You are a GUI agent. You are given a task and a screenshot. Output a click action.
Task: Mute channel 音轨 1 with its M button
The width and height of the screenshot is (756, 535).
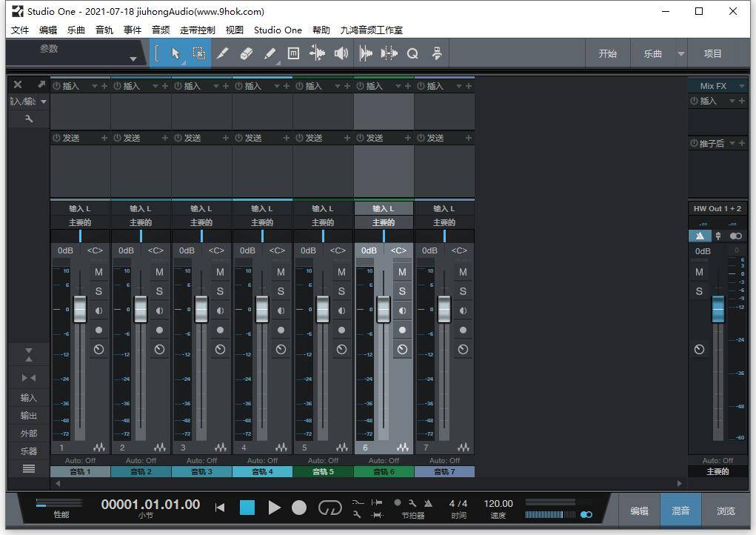pos(98,272)
